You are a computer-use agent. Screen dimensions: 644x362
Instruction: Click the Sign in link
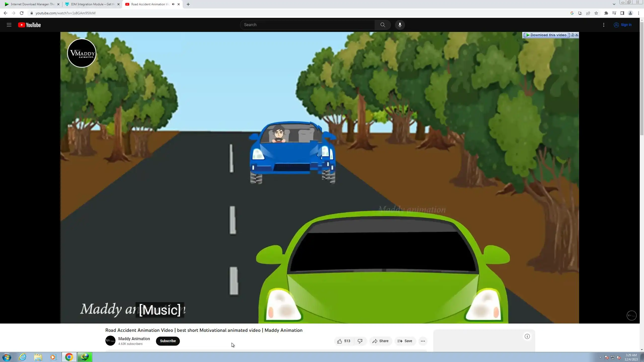[x=623, y=25]
